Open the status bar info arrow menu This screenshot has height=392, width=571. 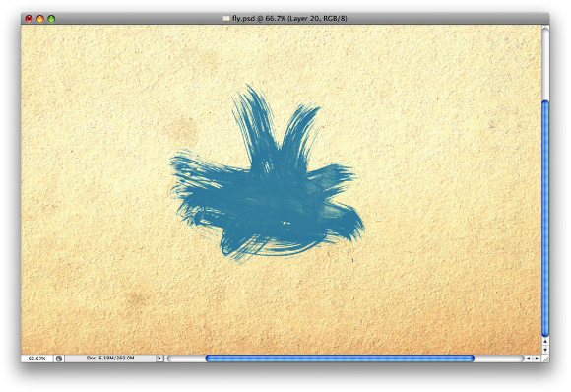[x=159, y=359]
